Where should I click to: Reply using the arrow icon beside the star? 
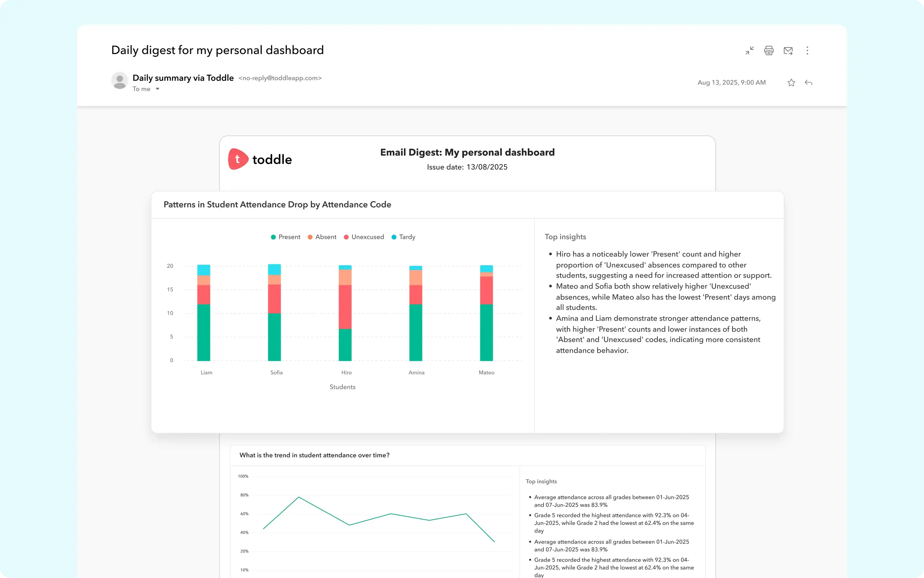coord(808,83)
